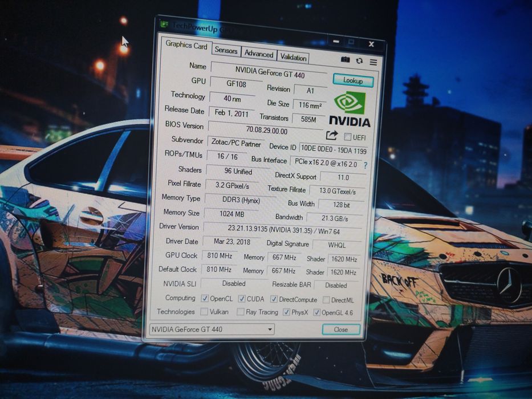532x399 pixels.
Task: Click GPU Clock row Memory 667 MHz
Action: pos(284,258)
